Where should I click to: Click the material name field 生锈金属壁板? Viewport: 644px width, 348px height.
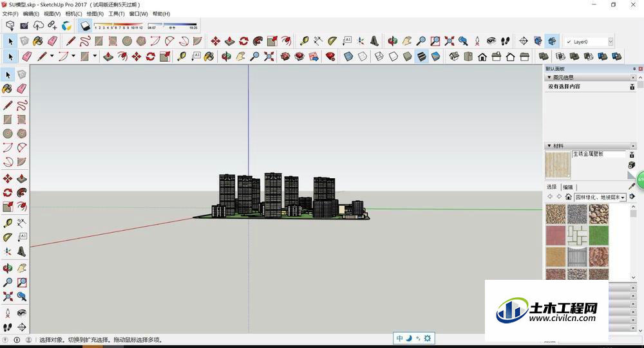pos(598,154)
